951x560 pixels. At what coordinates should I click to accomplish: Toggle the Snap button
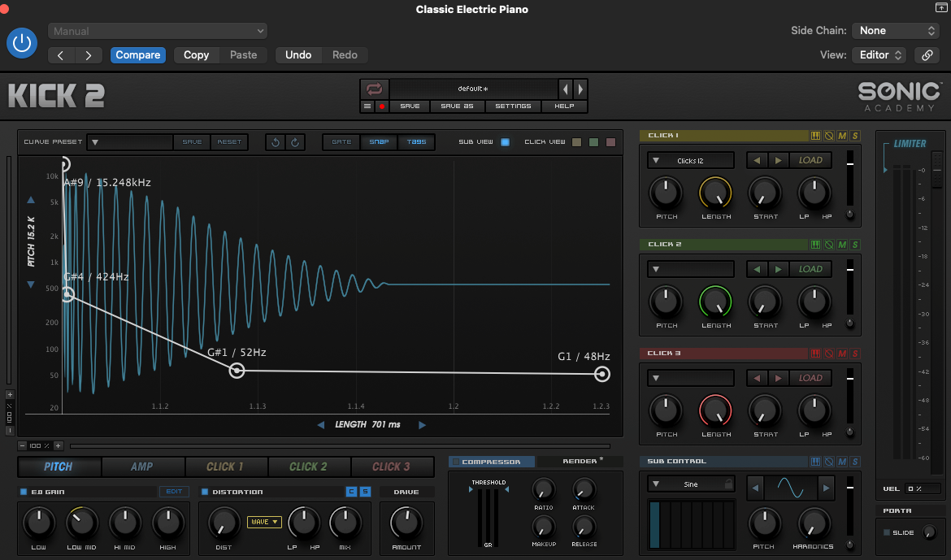(379, 142)
